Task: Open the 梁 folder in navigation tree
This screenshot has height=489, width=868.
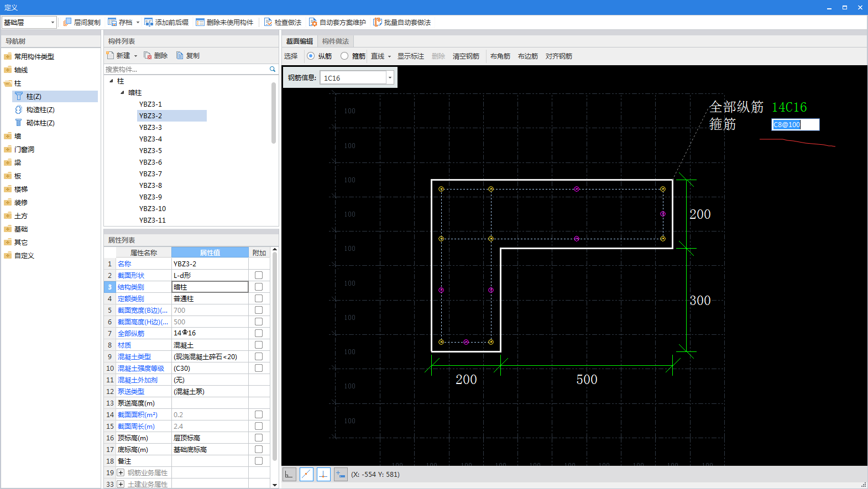Action: (x=8, y=162)
